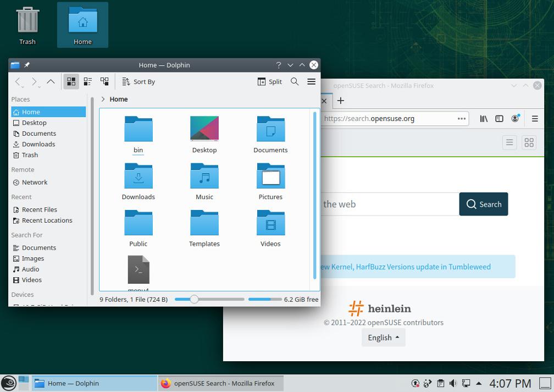Click the Search button on openSUSE page
554x392 pixels.
click(484, 204)
